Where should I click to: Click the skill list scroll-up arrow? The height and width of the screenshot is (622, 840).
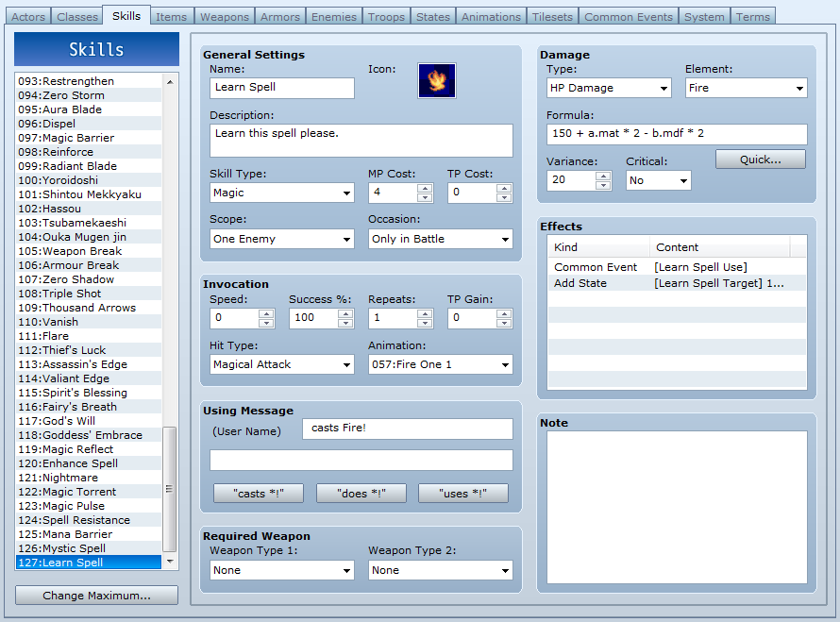tap(170, 82)
